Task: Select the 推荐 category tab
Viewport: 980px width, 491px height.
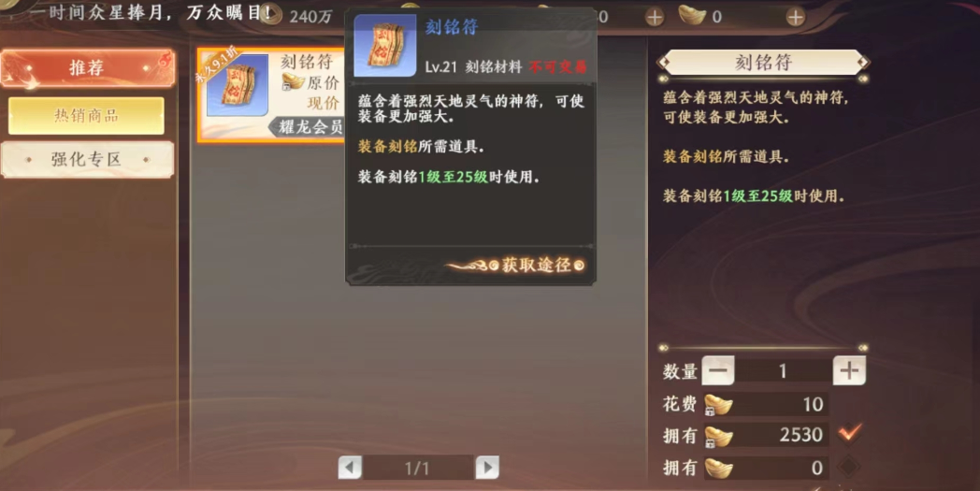Action: pyautogui.click(x=88, y=68)
